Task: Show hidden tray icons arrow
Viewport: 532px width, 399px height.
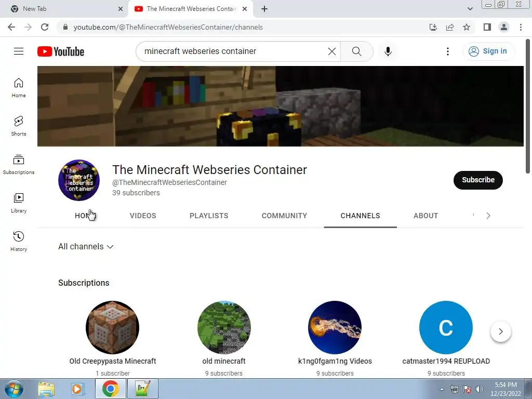Action: [442, 389]
